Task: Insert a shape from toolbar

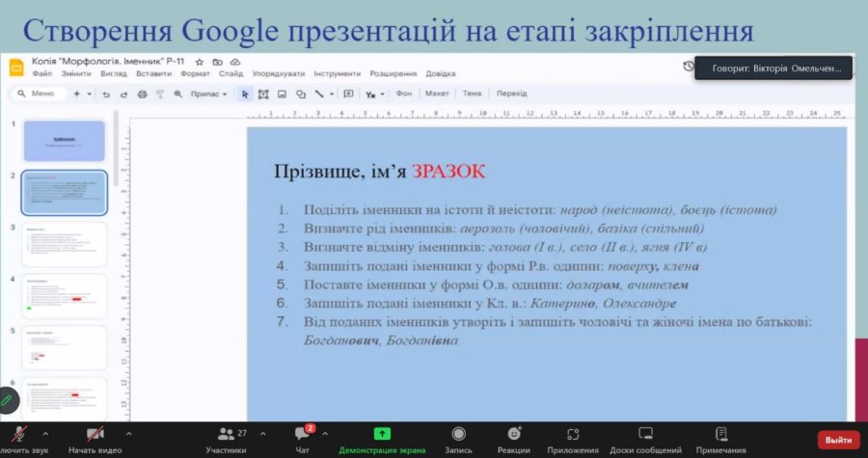Action: click(301, 94)
